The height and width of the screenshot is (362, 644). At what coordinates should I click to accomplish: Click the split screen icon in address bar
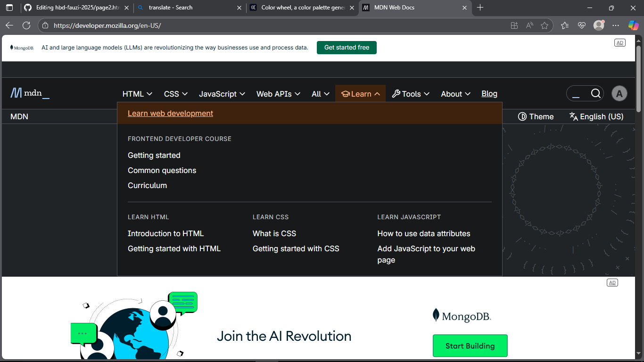(x=514, y=25)
